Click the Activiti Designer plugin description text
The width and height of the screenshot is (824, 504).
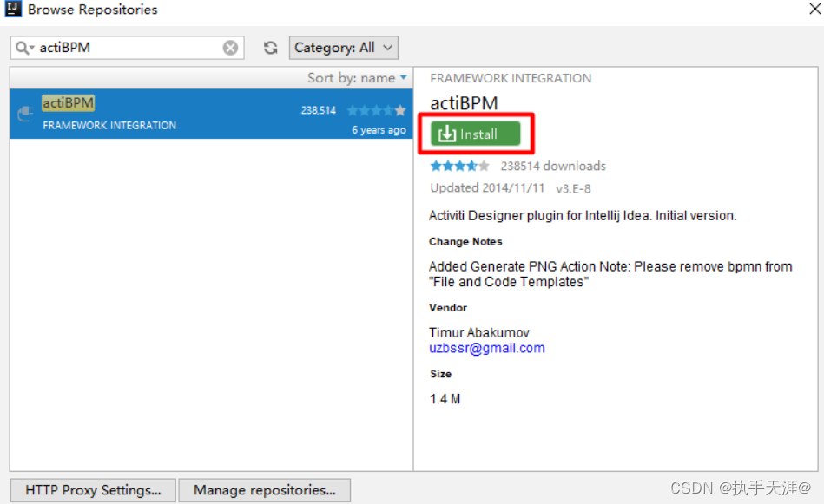point(583,215)
